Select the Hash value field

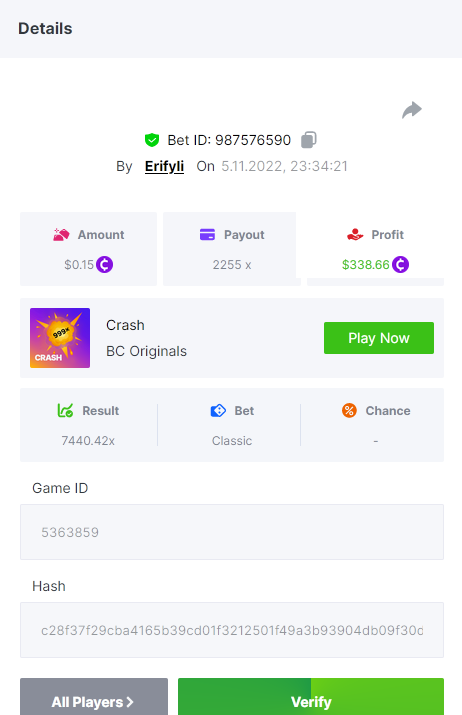232,630
